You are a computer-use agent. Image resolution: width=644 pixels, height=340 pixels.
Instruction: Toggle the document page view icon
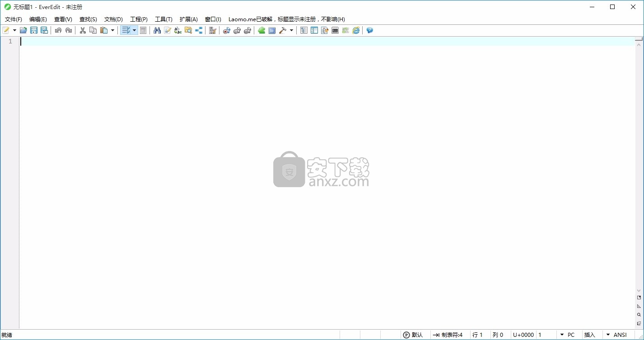143,30
